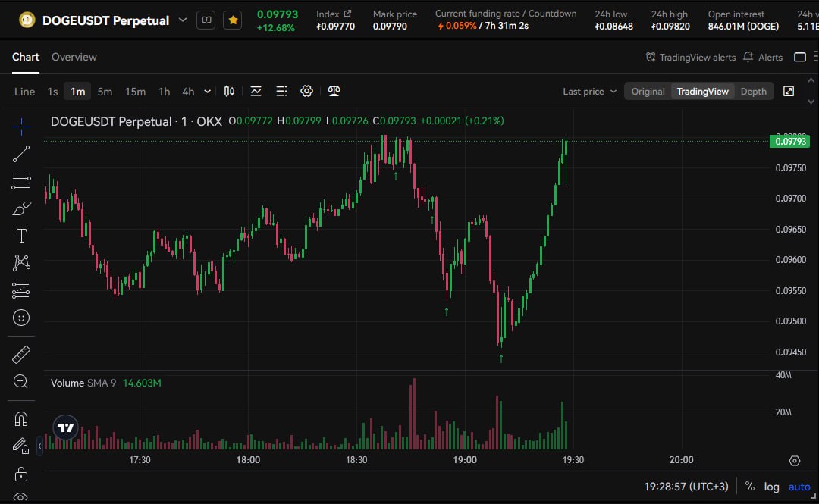The height and width of the screenshot is (504, 819).
Task: Select the Original chart view
Action: (648, 92)
